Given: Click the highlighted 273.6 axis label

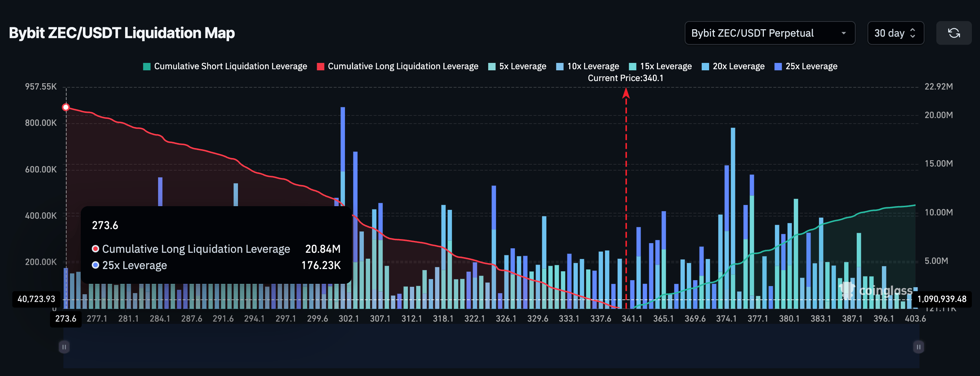Looking at the screenshot, I should coord(66,319).
